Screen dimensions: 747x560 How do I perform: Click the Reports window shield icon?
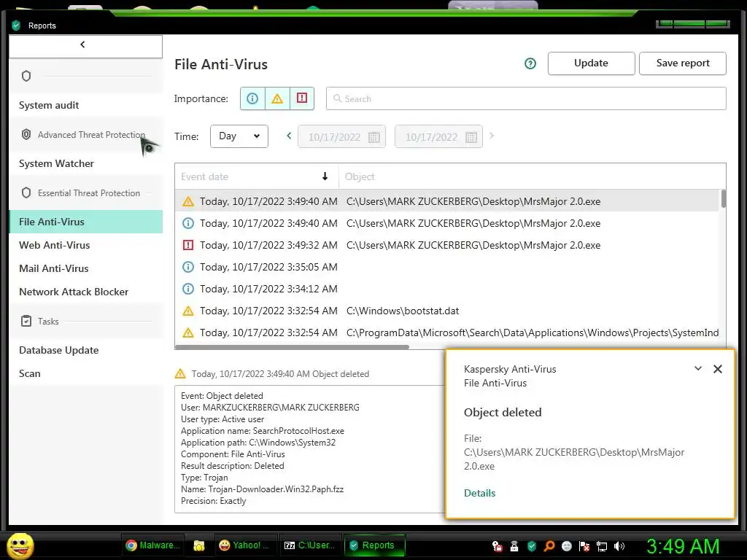(16, 26)
